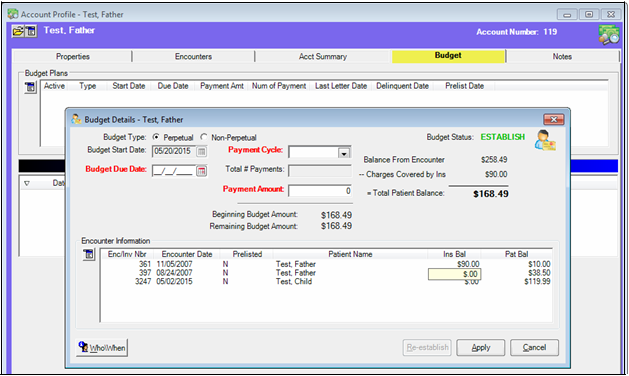Click the $119.99 Pat Bal value
The height and width of the screenshot is (376, 629).
coord(537,282)
